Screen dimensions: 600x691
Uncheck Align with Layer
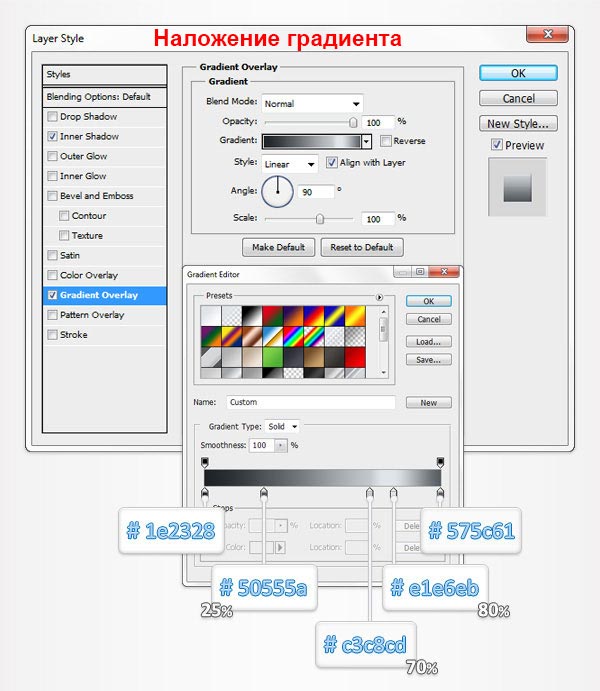[x=332, y=163]
